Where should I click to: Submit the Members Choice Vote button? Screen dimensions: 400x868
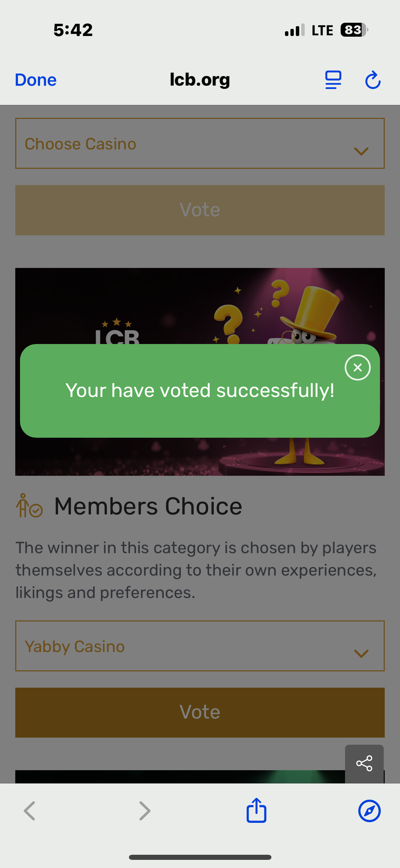pos(200,712)
